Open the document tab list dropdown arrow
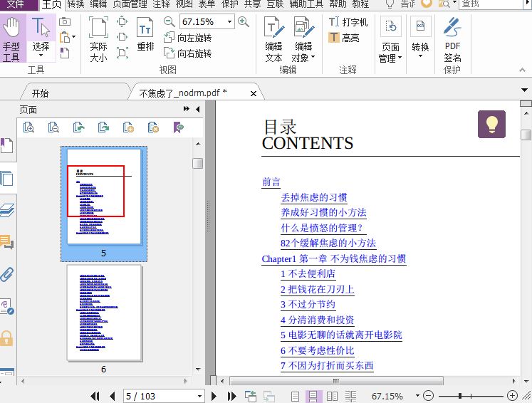 (524, 90)
